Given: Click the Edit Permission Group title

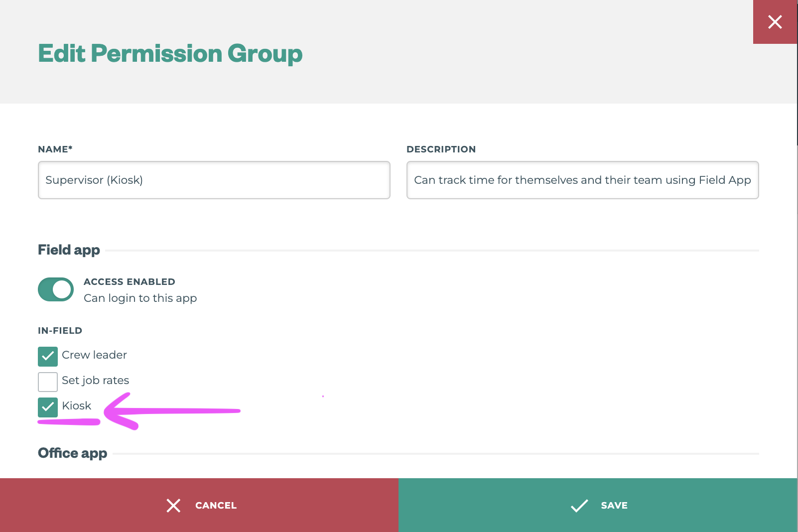Looking at the screenshot, I should click(170, 53).
